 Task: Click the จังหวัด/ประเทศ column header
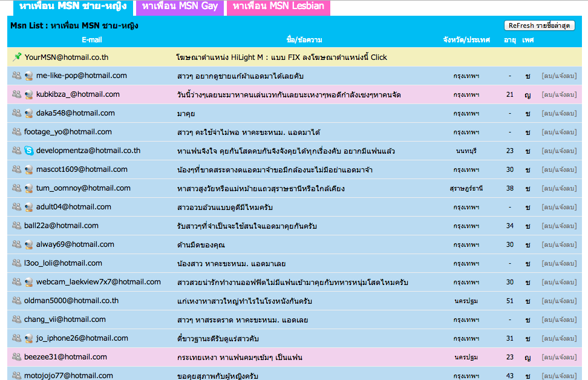coord(466,40)
